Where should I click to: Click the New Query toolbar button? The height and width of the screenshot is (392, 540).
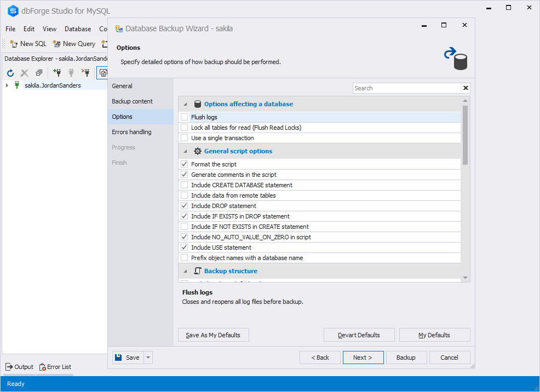tap(74, 44)
